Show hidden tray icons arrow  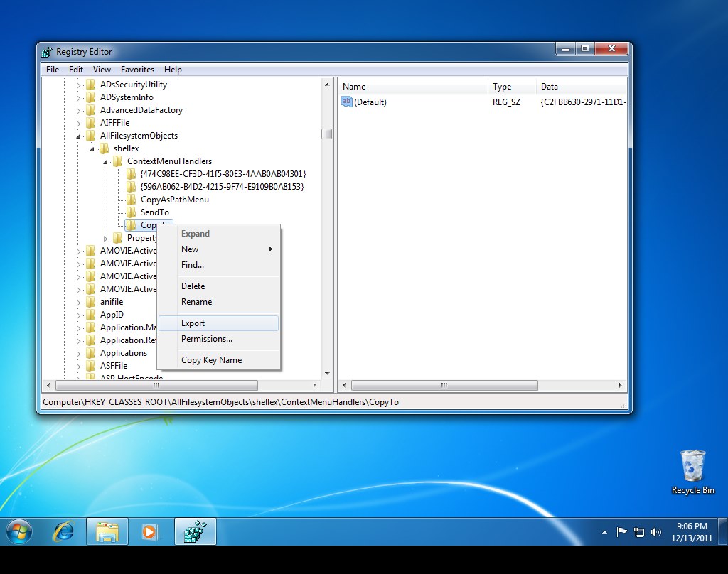pos(604,532)
